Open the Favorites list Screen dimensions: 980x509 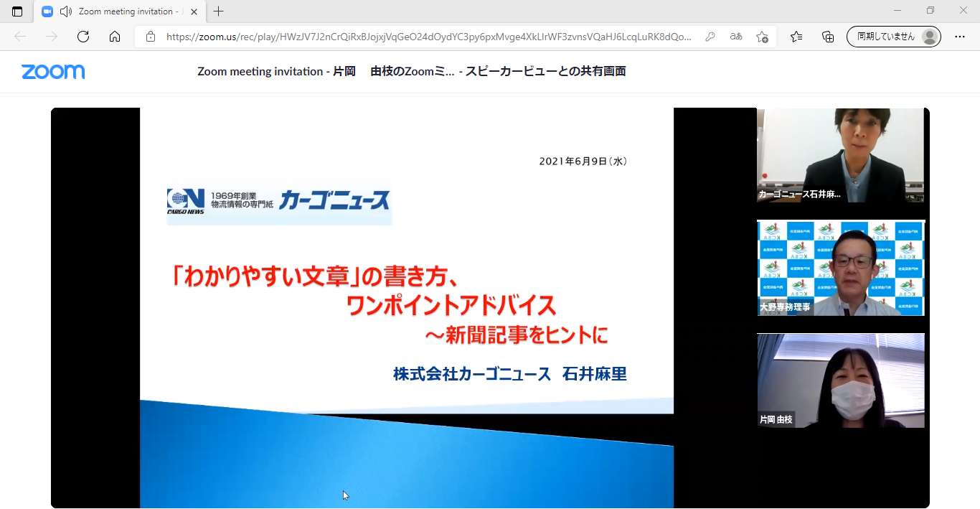point(796,37)
